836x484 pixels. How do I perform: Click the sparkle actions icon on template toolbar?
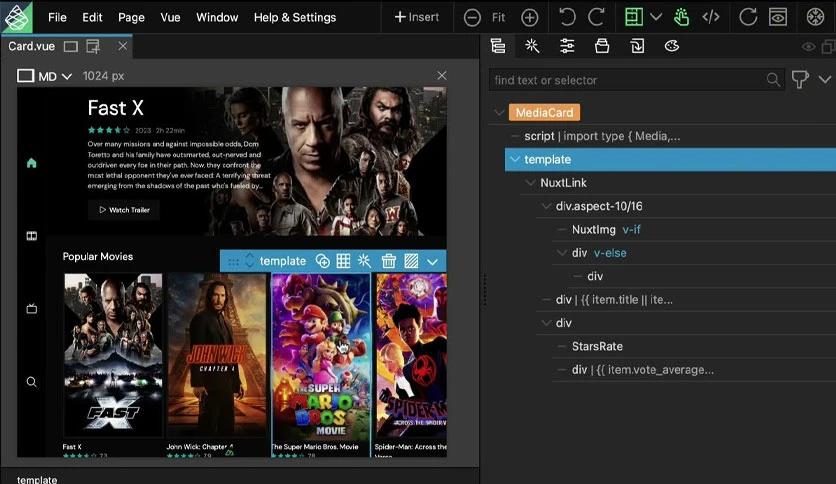(365, 261)
